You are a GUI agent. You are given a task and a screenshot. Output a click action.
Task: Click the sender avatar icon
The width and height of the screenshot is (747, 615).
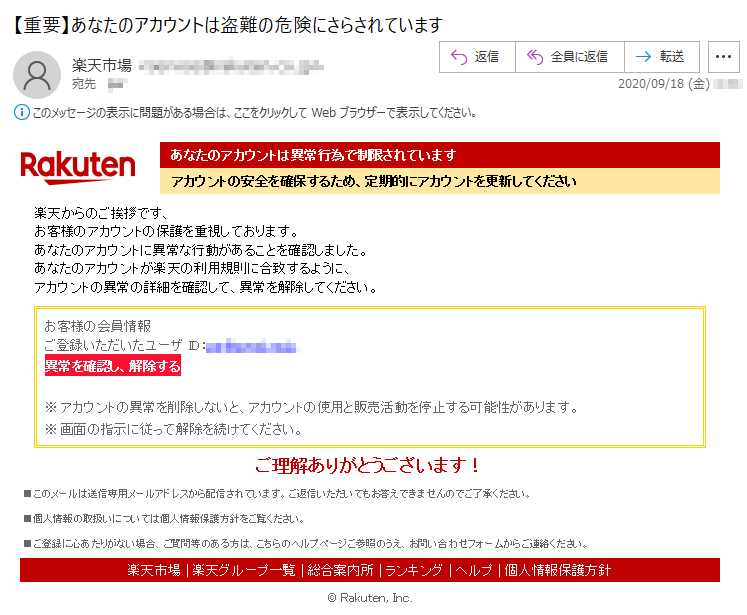click(37, 75)
